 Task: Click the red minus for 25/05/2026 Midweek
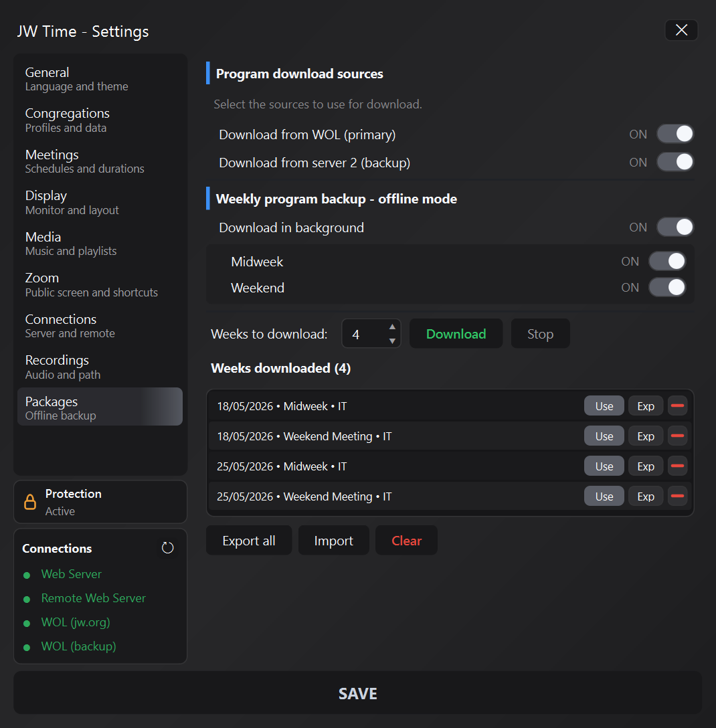[x=677, y=466]
